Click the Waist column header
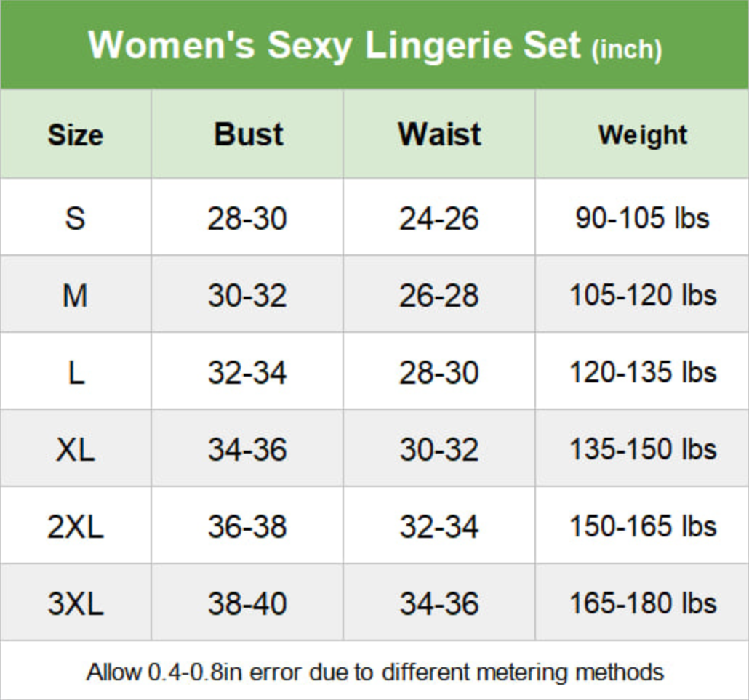This screenshot has height=700, width=749. coord(439,135)
